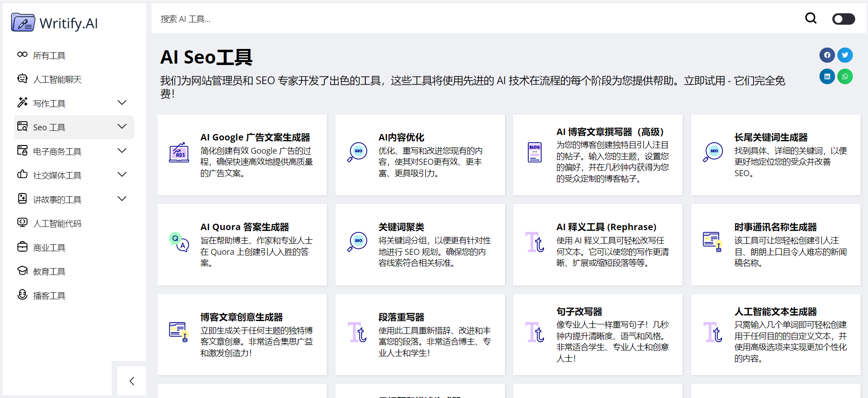Collapse the Seo 工具 submenu chevron
The height and width of the screenshot is (398, 868).
click(122, 127)
